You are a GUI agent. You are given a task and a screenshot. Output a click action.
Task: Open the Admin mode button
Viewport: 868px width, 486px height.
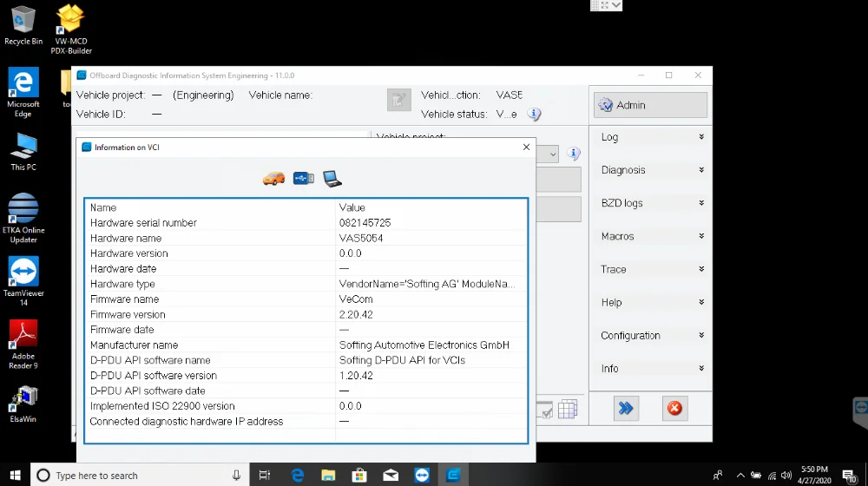pyautogui.click(x=650, y=105)
